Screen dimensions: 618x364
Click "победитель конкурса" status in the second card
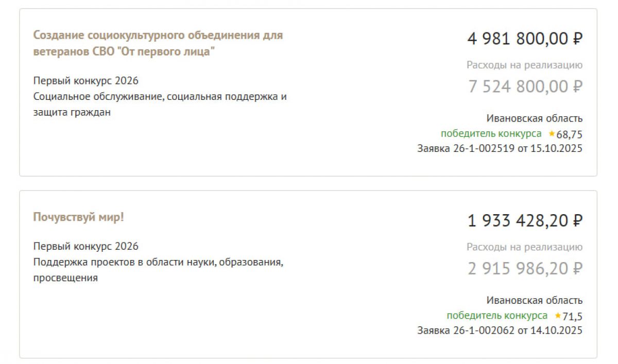click(x=497, y=316)
